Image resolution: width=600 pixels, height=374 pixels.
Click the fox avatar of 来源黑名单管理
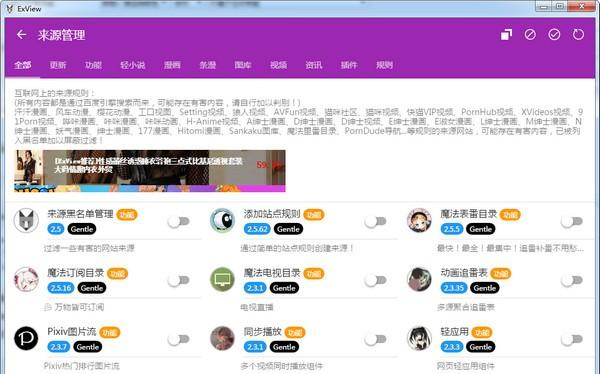coord(26,220)
